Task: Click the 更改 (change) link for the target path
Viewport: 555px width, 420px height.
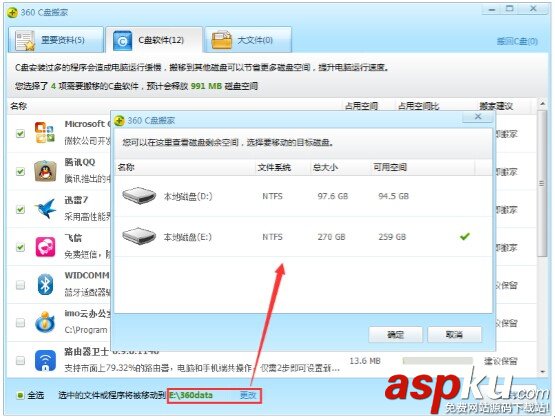Action: 248,395
